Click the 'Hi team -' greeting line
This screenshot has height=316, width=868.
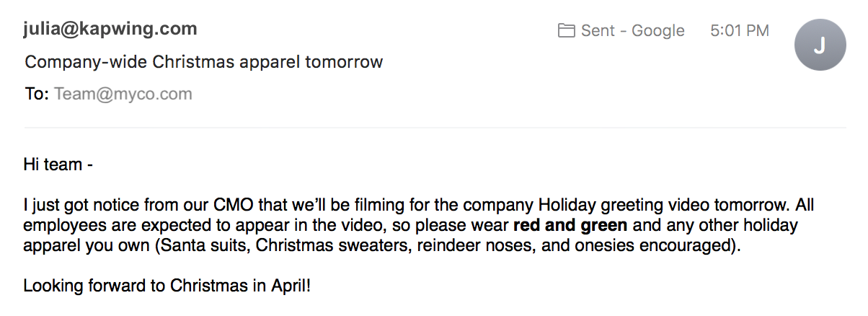pyautogui.click(x=58, y=164)
